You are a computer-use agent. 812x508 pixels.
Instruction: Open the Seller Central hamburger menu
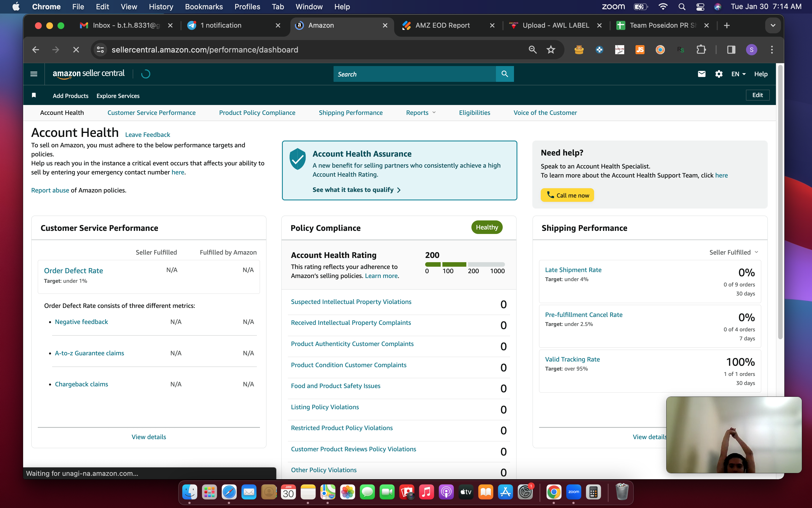(34, 74)
